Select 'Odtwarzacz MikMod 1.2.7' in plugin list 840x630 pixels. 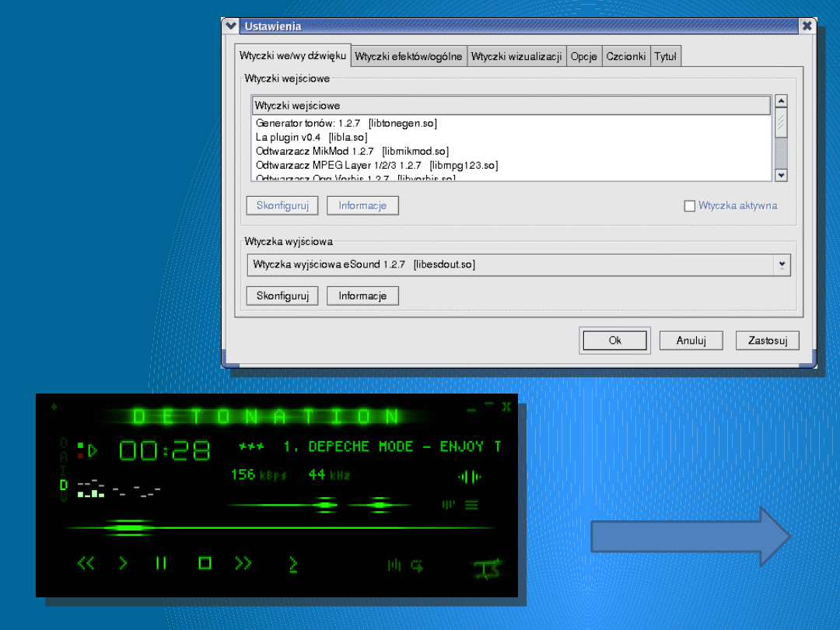[x=352, y=151]
